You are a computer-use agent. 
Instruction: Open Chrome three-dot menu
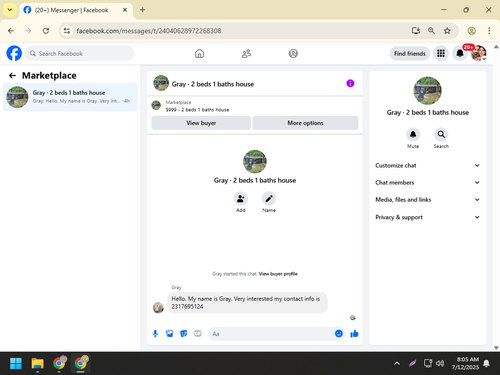(489, 31)
